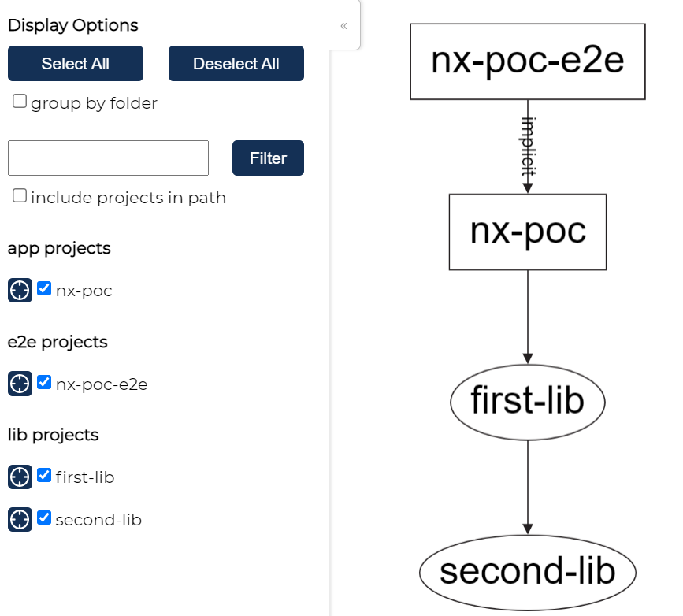Uncheck the nx-poc project checkbox
Screen dimensions: 683x616
tap(43, 288)
